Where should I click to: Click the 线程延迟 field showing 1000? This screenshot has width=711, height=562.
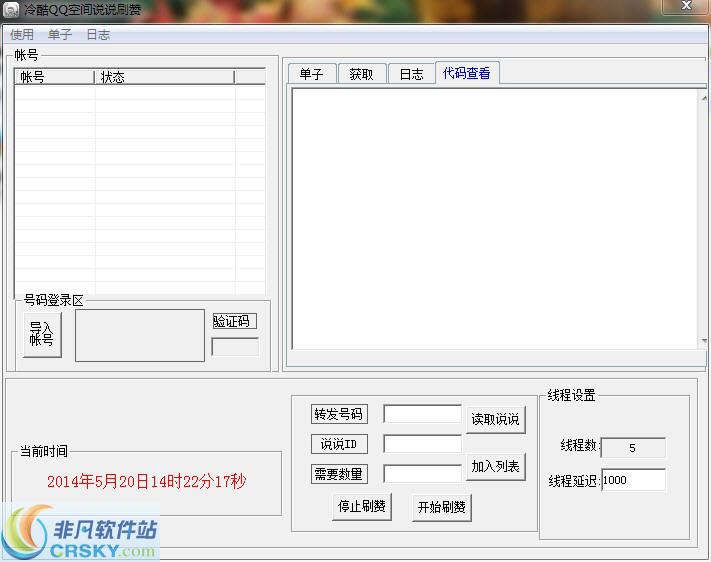coord(633,480)
